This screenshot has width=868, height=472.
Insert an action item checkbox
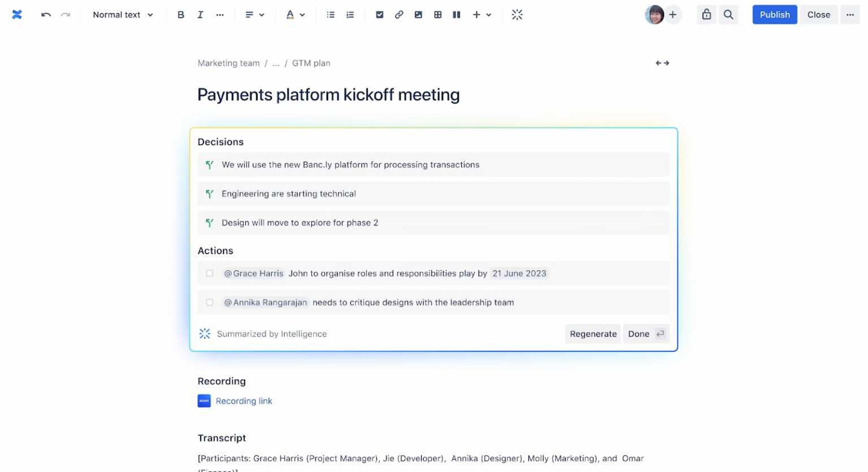tap(380, 15)
